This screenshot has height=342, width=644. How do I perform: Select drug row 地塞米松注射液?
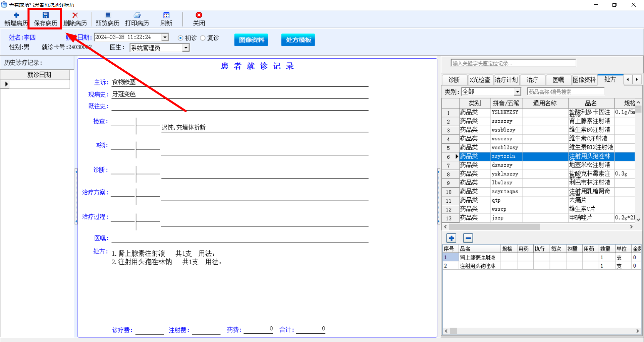coord(538,165)
